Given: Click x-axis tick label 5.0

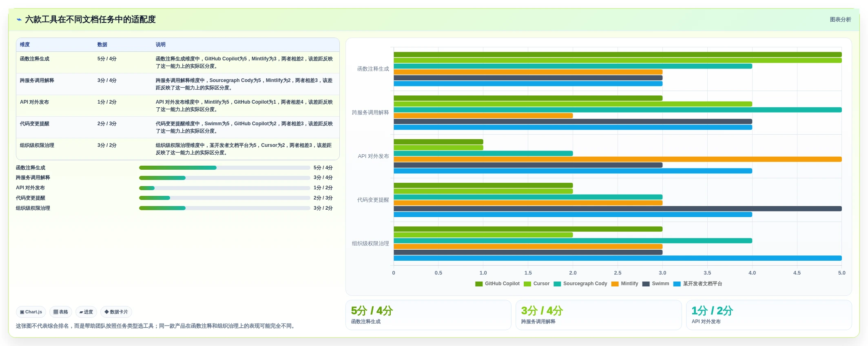Looking at the screenshot, I should coord(841,273).
